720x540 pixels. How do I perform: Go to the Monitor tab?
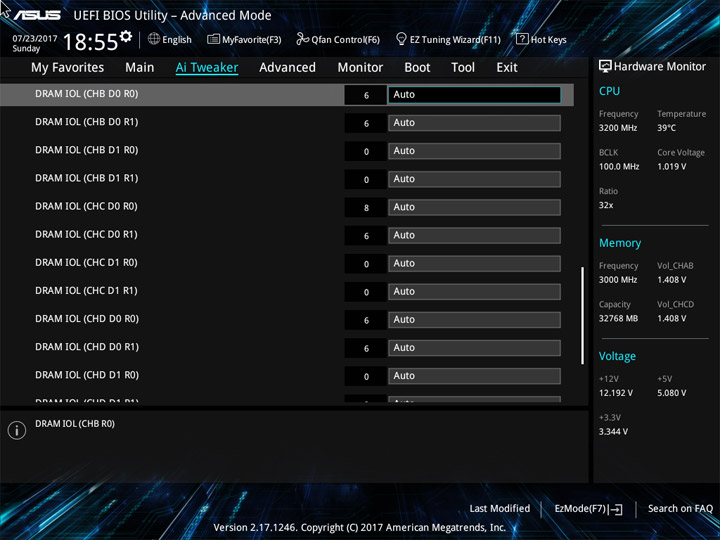point(360,68)
